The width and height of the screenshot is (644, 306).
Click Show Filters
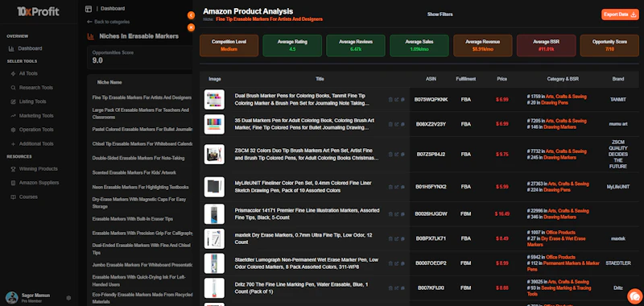440,14
